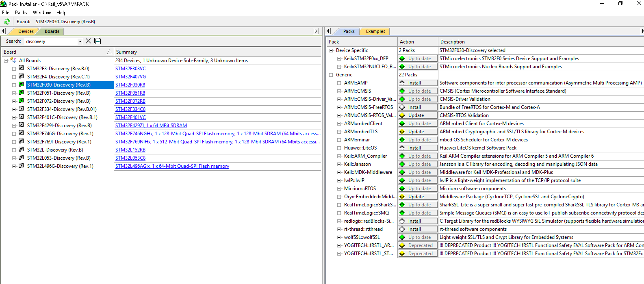This screenshot has height=284, width=644.
Task: Update the ARM::CMSIS-RTOS_Validation pack
Action: (417, 115)
